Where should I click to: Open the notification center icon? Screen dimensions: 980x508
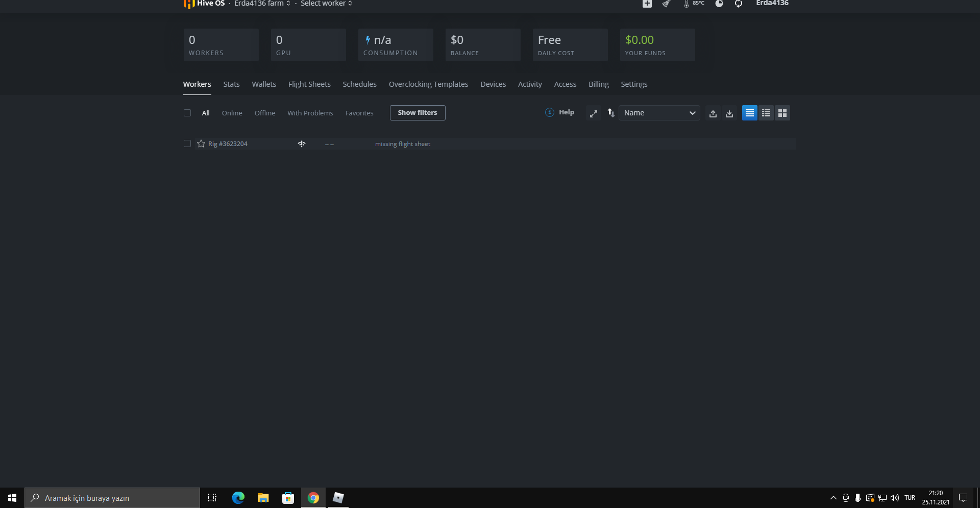coord(963,498)
